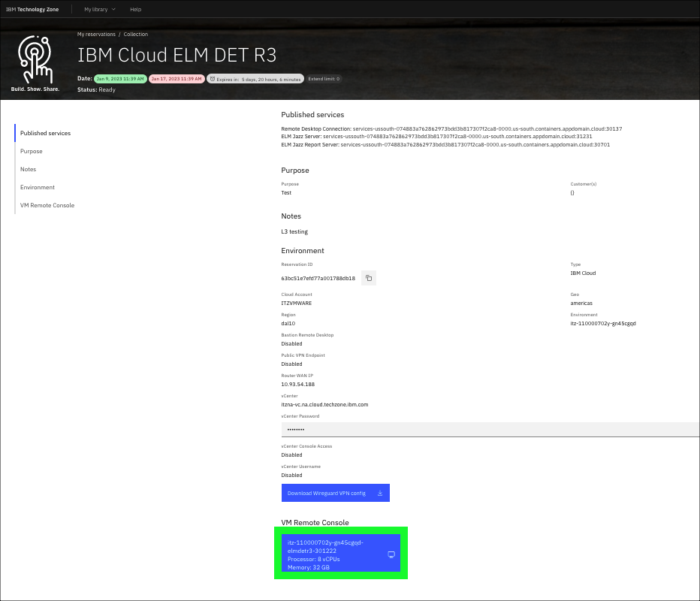
Task: Click the clock icon beside Expires in
Action: [212, 79]
